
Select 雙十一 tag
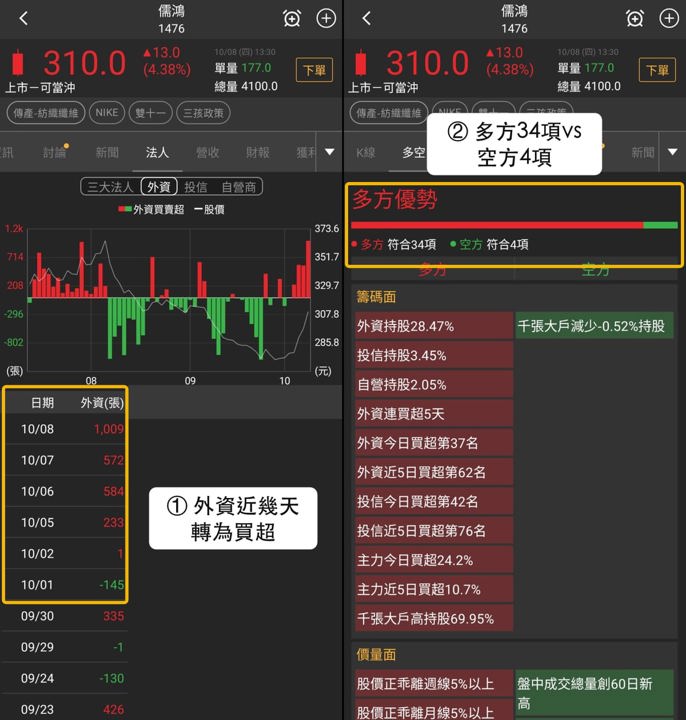[151, 113]
